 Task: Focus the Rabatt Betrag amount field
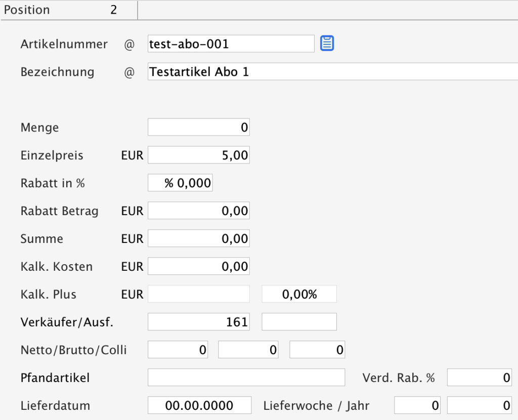pyautogui.click(x=198, y=211)
